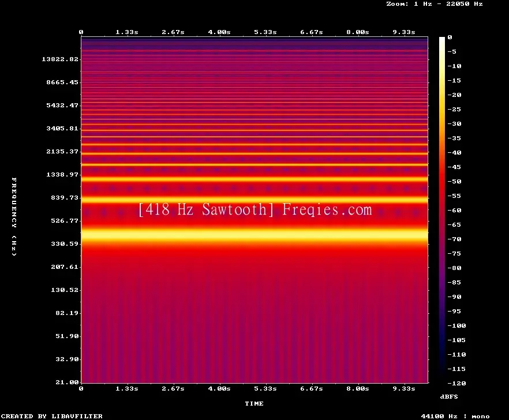Click 2.67s on the top time axis
Screen dimensions: 509x420
pyautogui.click(x=173, y=32)
